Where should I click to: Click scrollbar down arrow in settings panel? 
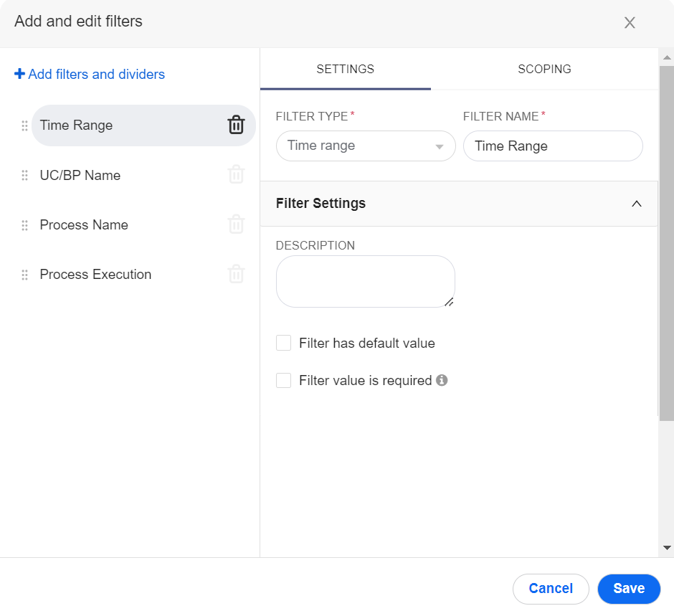pos(667,548)
